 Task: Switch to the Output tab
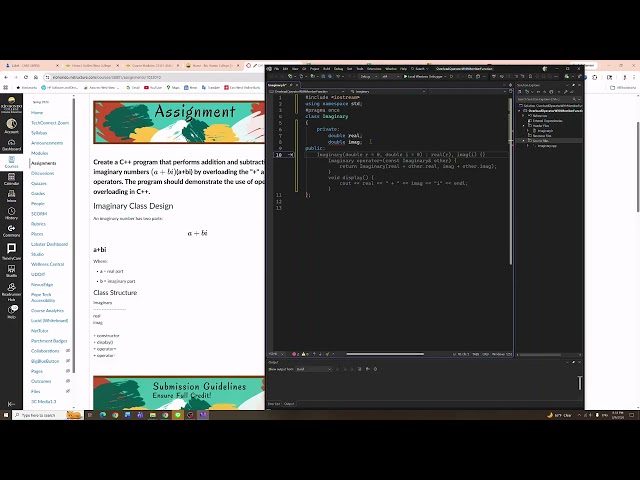[289, 404]
